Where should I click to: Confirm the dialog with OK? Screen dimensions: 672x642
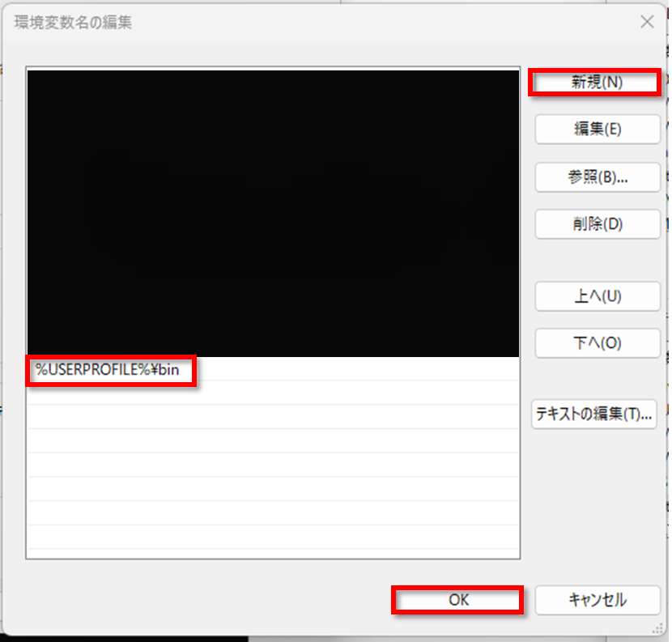(x=457, y=600)
